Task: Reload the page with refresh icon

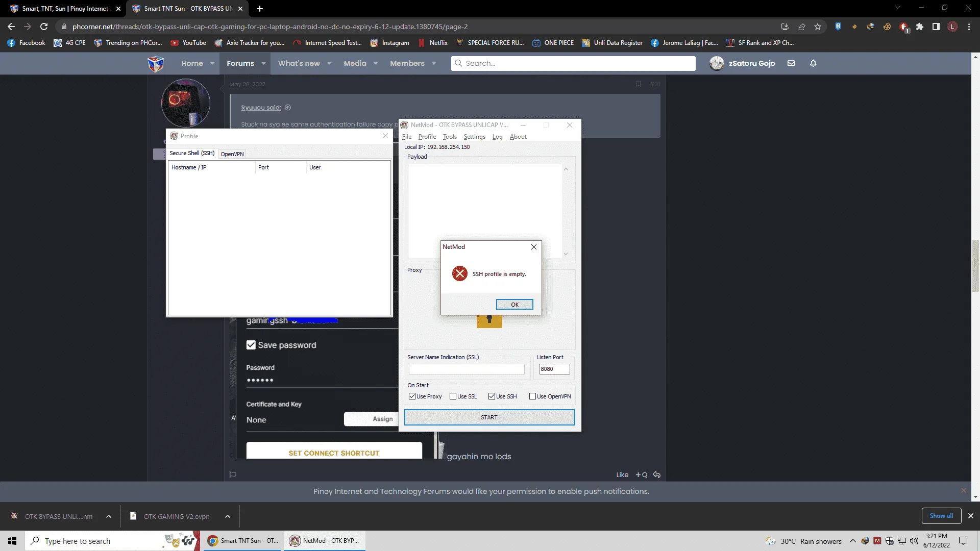Action: (x=44, y=27)
